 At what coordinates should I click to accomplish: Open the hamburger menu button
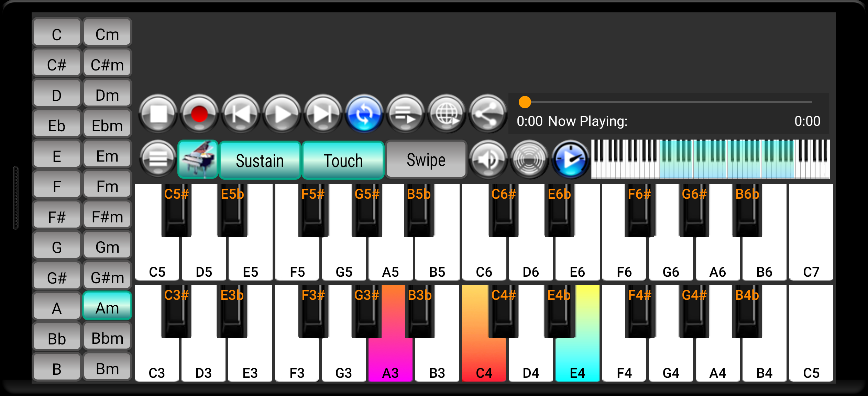coord(158,159)
